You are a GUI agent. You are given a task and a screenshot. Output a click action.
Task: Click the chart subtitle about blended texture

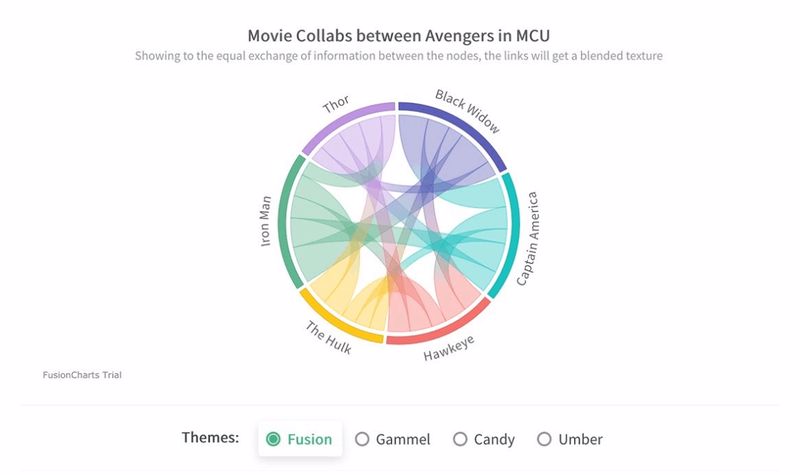point(398,56)
